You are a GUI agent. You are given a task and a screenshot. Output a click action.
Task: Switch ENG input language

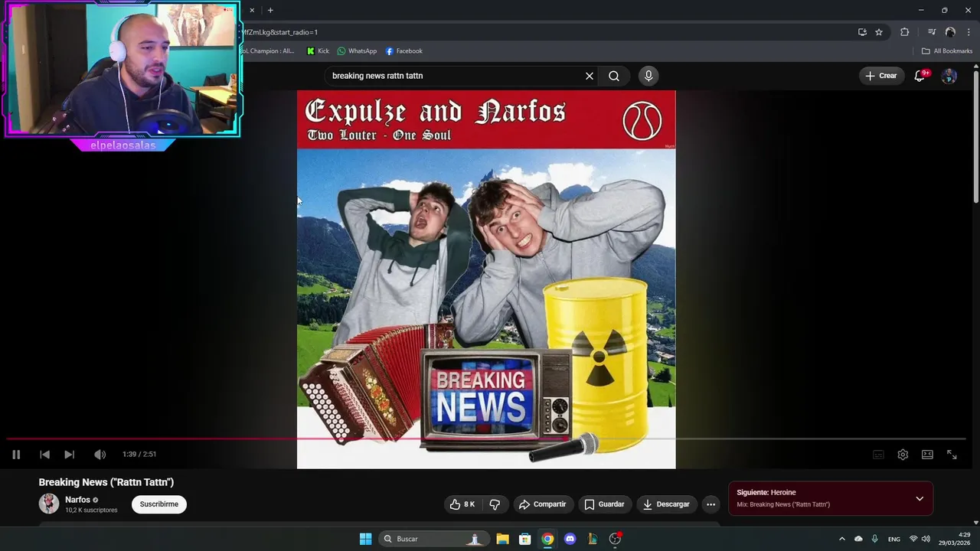click(x=894, y=540)
